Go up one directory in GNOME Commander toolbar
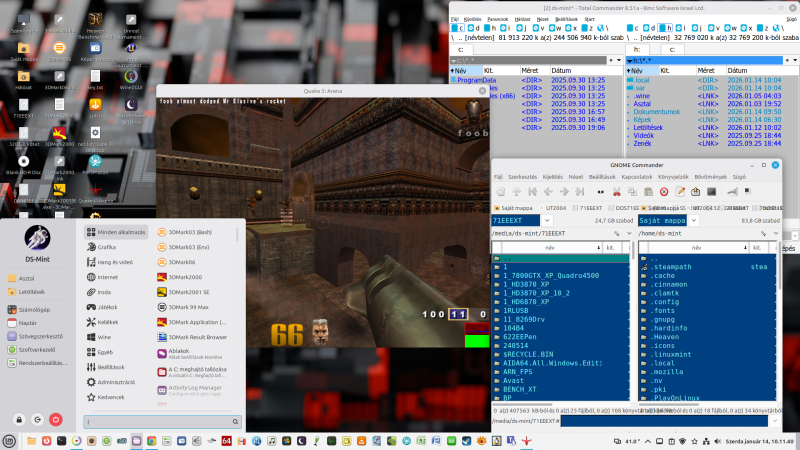800x450 pixels. pyautogui.click(x=516, y=192)
